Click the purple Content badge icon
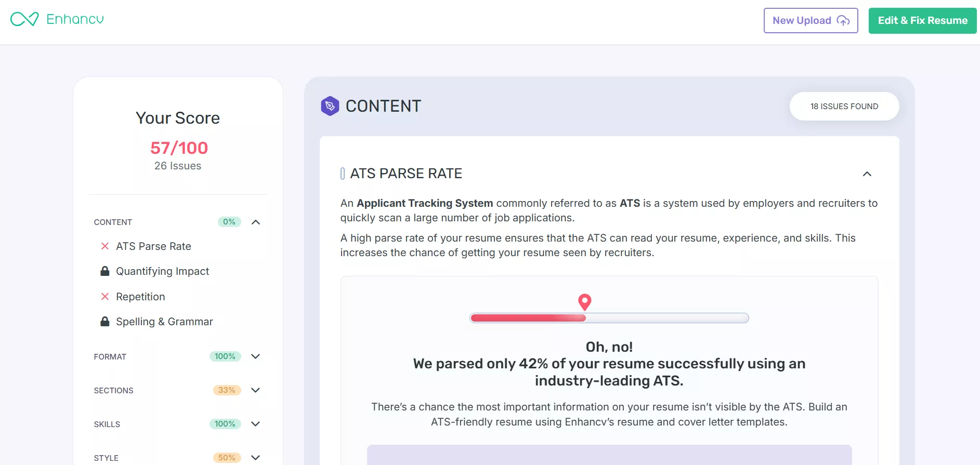Viewport: 980px width, 465px height. click(330, 105)
